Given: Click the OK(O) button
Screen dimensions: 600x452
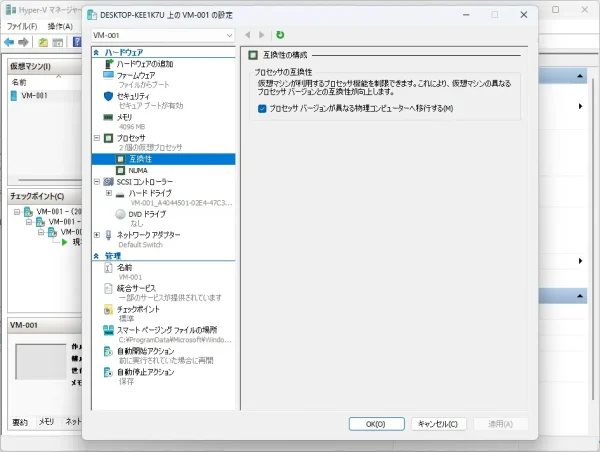Looking at the screenshot, I should click(377, 424).
